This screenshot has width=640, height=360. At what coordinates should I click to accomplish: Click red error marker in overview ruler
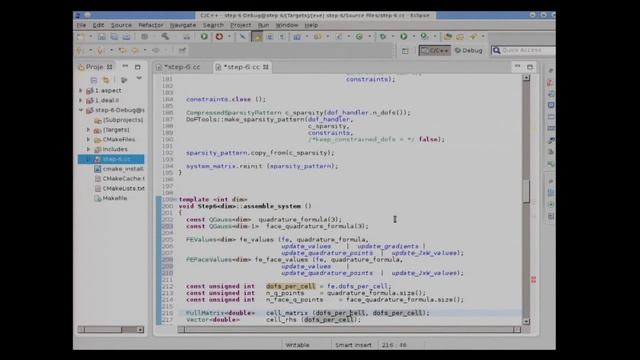(533, 280)
